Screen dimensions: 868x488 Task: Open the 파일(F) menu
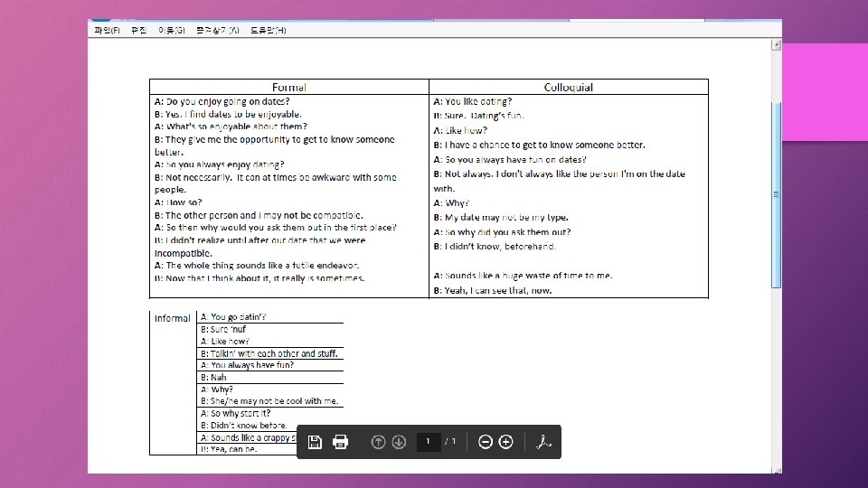point(107,31)
